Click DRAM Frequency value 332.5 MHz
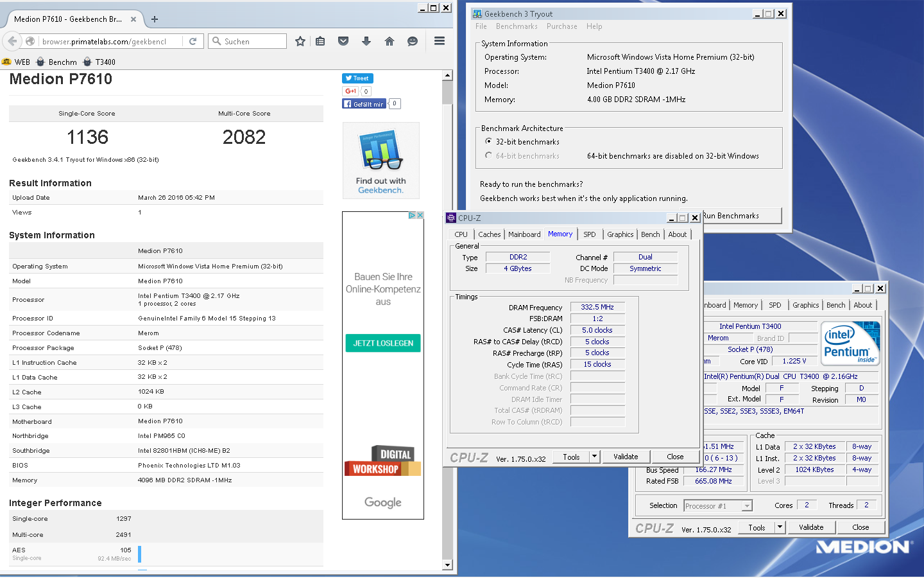The width and height of the screenshot is (924, 578). click(597, 307)
